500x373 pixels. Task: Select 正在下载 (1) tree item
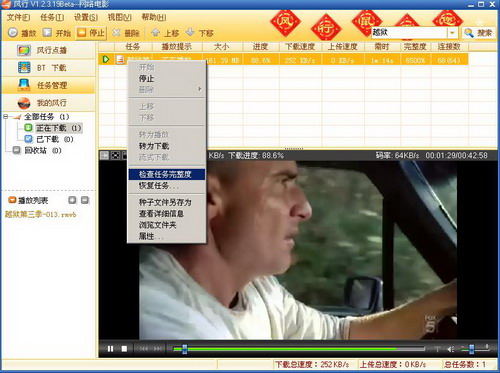tap(59, 128)
